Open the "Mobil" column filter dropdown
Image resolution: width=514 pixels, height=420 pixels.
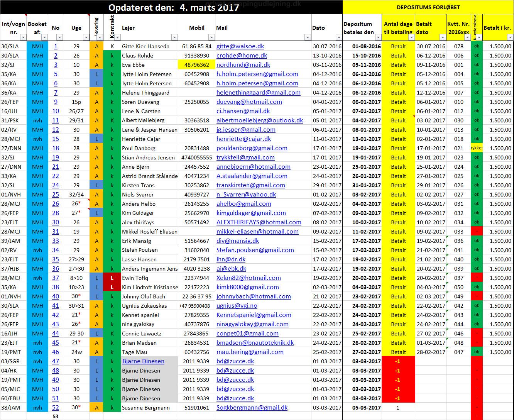coord(211,37)
